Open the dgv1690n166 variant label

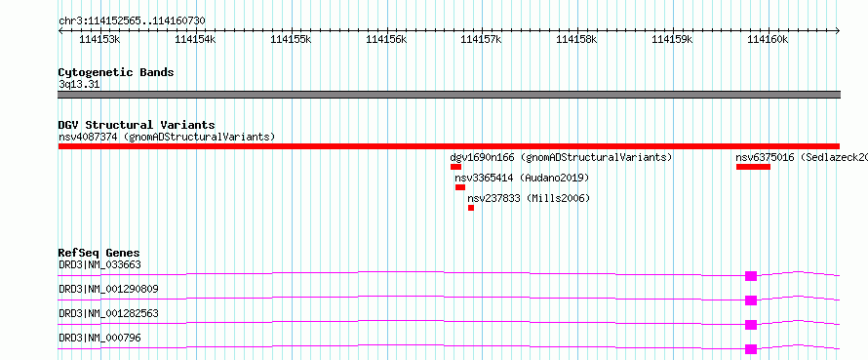pyautogui.click(x=561, y=157)
